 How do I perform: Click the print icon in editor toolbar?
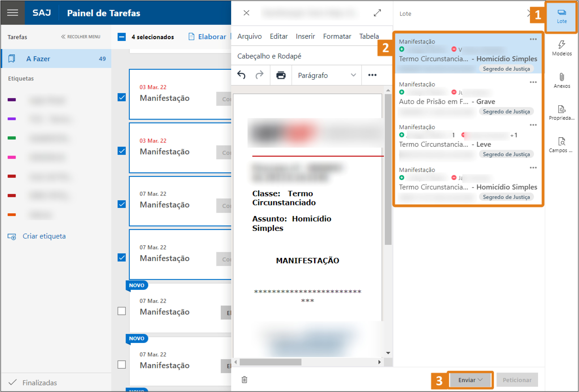click(x=281, y=75)
